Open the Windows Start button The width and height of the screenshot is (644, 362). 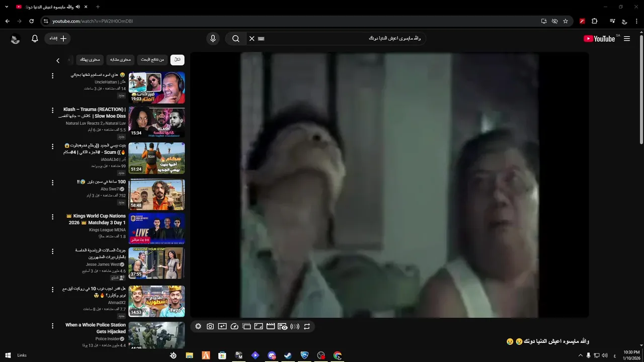[8, 355]
